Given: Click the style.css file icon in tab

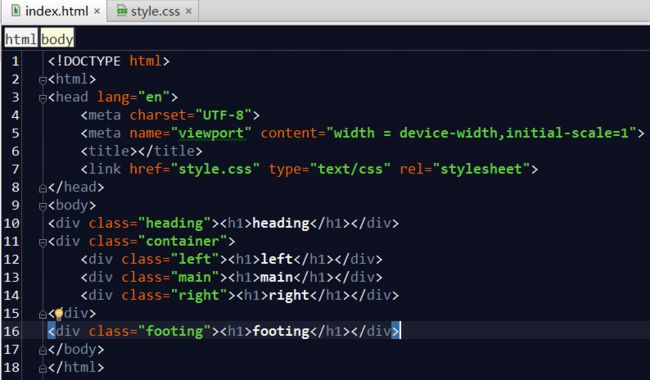Looking at the screenshot, I should click(x=122, y=11).
